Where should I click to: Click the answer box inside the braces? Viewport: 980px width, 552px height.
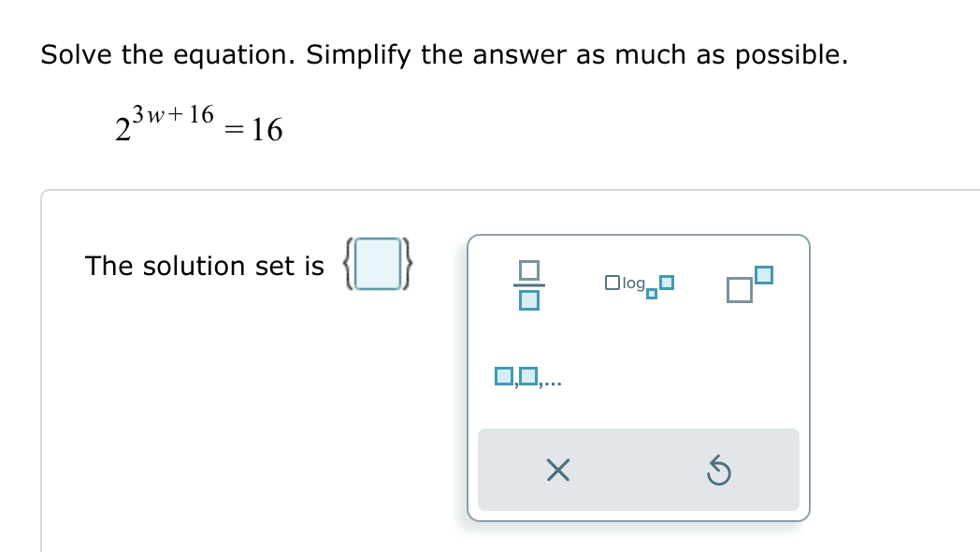click(x=377, y=266)
